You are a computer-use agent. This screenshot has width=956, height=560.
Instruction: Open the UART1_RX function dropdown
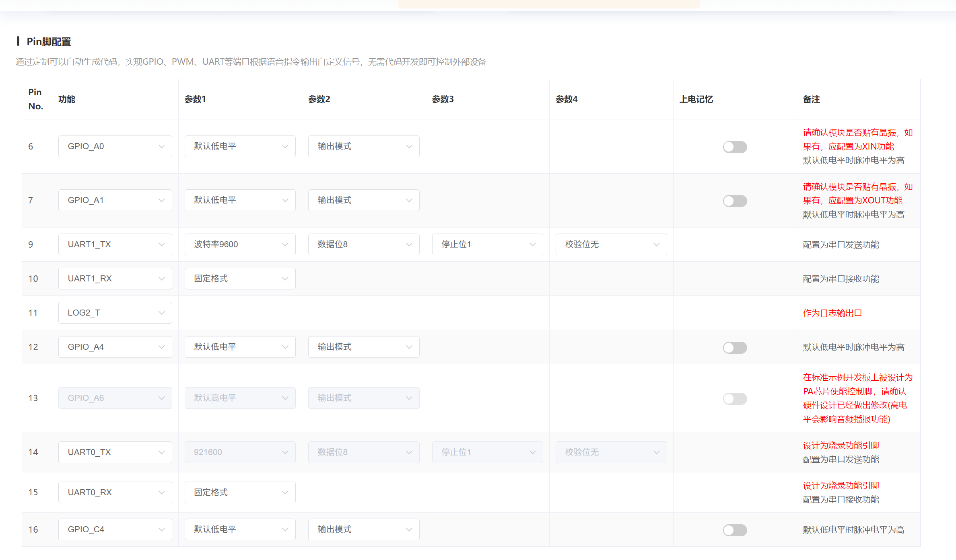(115, 279)
